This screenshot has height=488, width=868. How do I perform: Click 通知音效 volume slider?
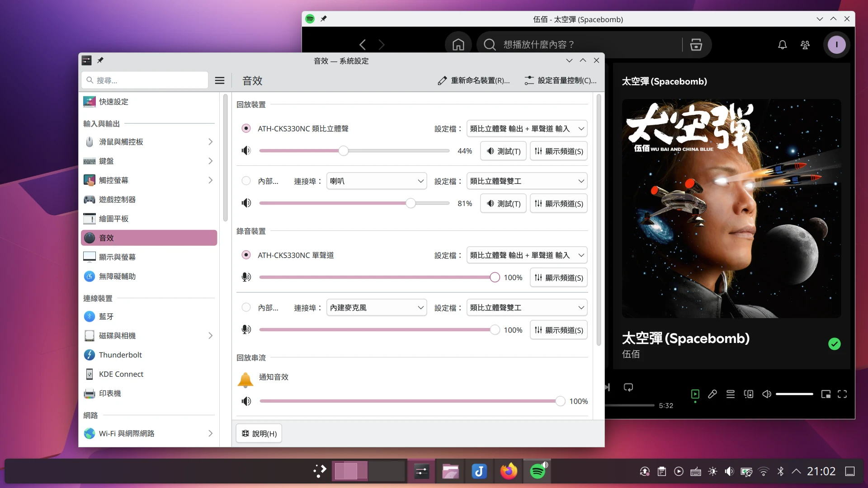pos(409,401)
